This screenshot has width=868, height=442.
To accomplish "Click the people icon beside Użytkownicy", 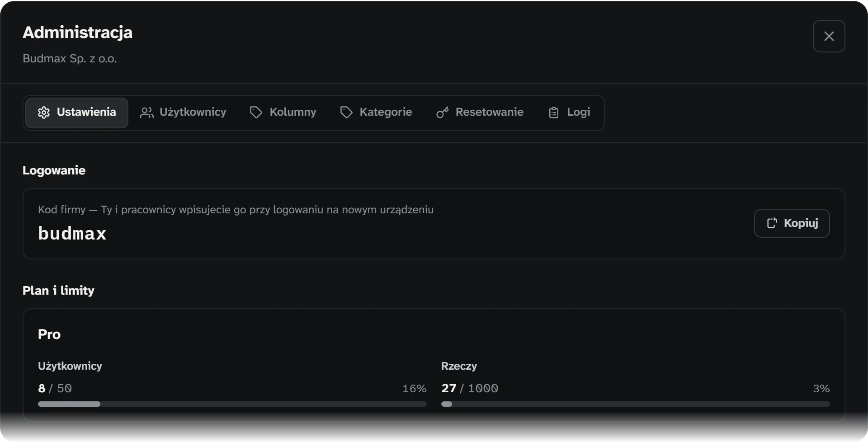I will (146, 113).
